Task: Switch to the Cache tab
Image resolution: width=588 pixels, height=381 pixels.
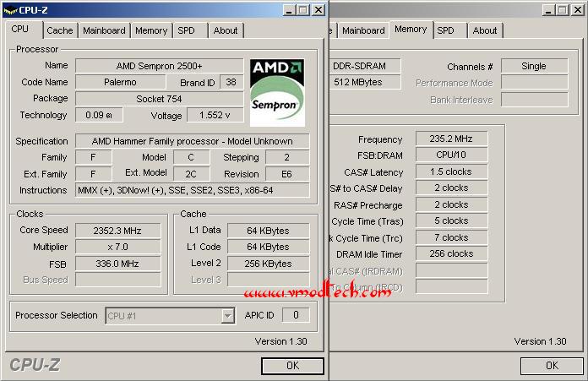Action: pos(60,30)
